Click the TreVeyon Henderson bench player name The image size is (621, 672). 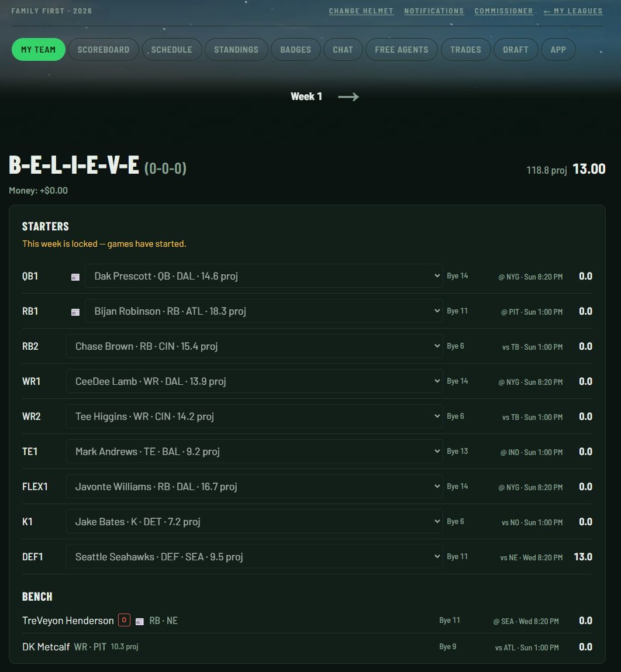click(68, 621)
